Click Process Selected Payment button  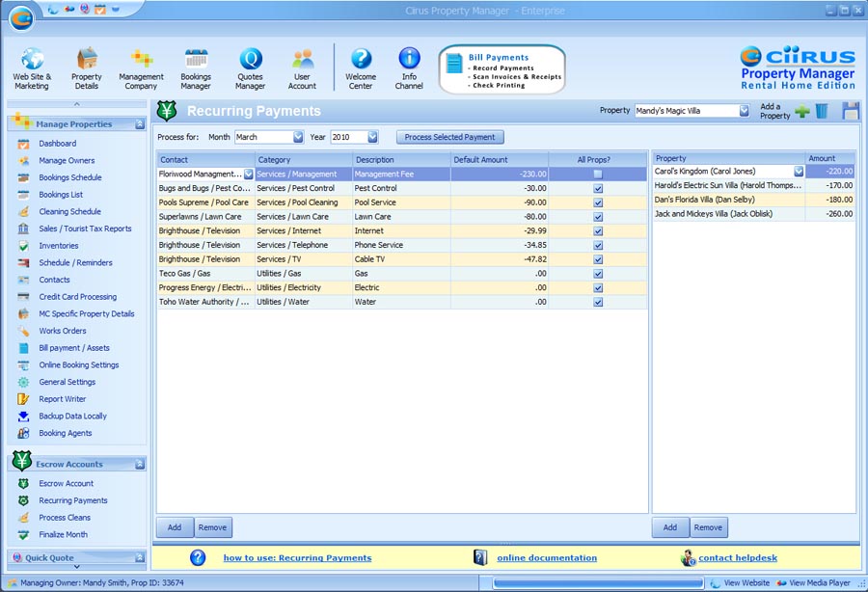click(450, 137)
